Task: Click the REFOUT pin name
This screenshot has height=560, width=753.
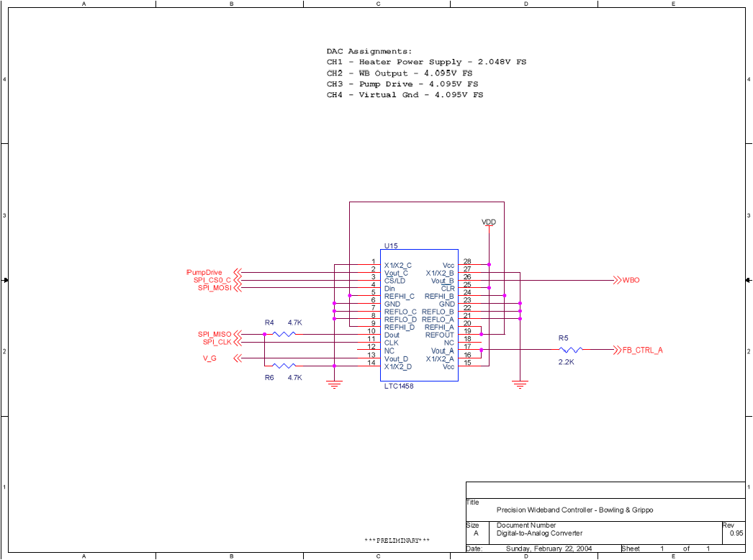Action: point(439,335)
